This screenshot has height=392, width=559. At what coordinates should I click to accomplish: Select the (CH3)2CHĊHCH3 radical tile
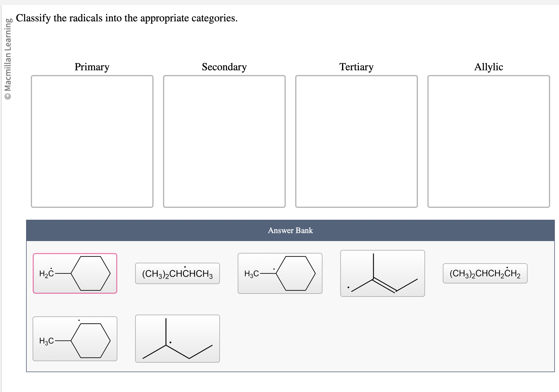pyautogui.click(x=177, y=273)
